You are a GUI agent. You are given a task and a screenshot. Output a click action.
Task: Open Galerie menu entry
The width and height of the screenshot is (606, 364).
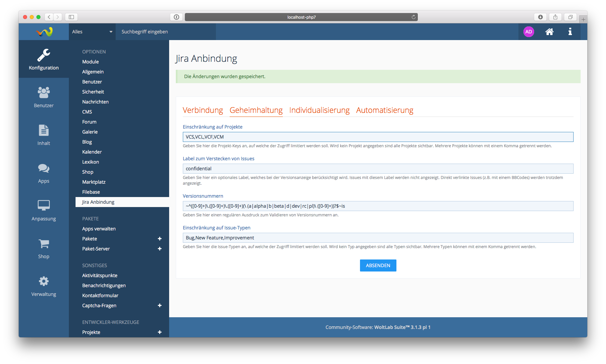pos(90,132)
